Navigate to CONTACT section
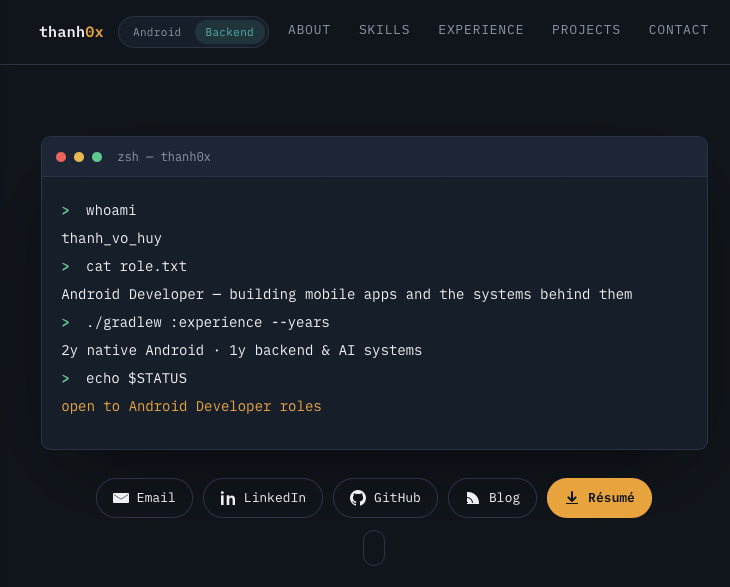Screen dimensions: 730x587 tap(678, 30)
